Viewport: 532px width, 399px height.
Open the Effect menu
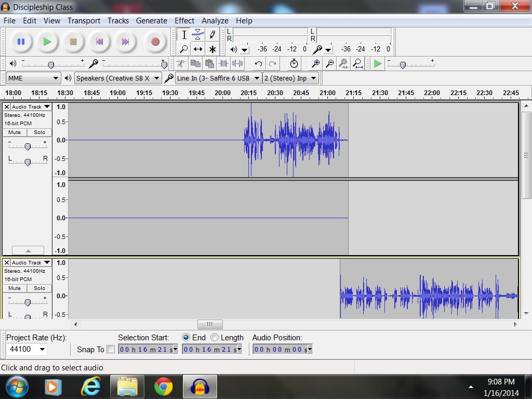tap(184, 21)
